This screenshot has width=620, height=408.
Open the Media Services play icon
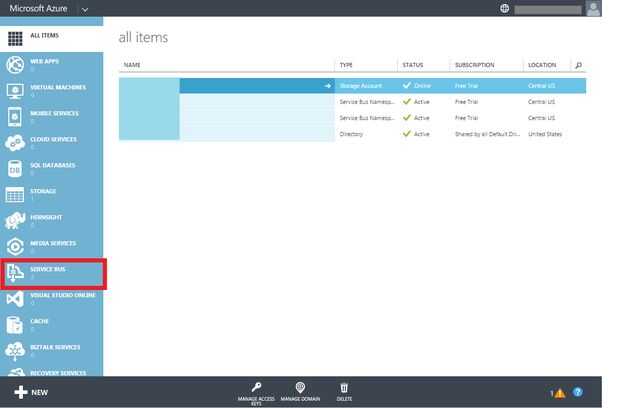[15, 246]
